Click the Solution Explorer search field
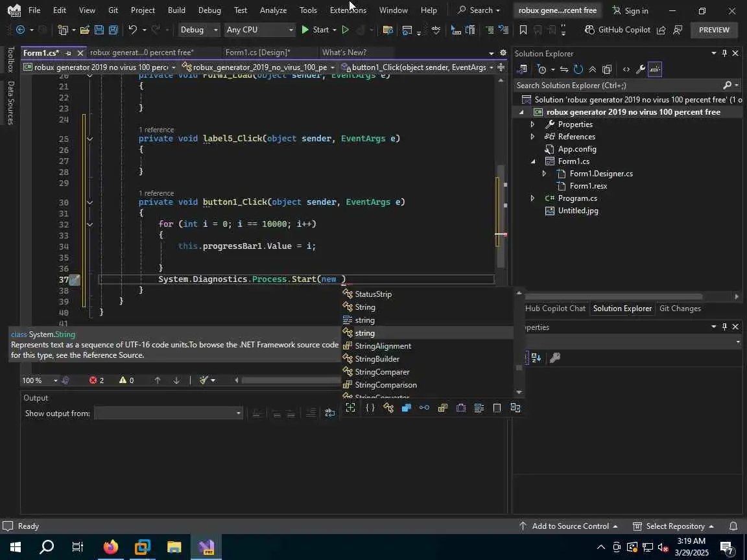Screen dimensions: 747x560 pos(619,86)
